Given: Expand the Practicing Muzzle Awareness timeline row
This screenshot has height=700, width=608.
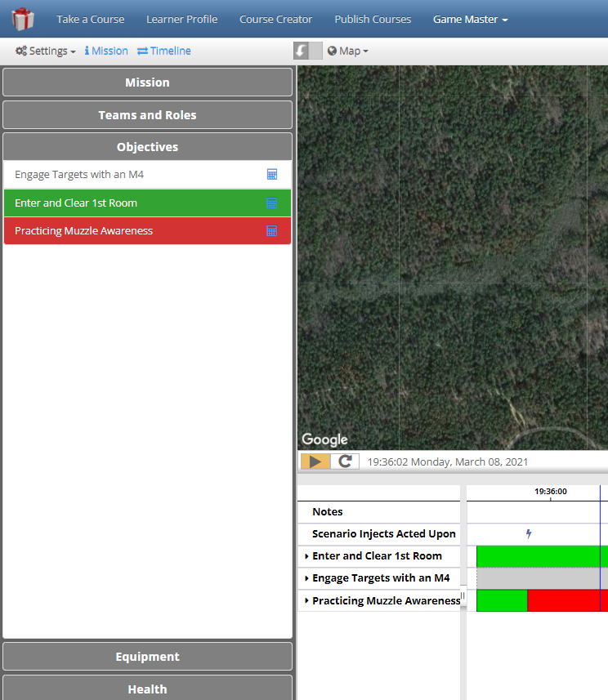Looking at the screenshot, I should click(x=306, y=600).
